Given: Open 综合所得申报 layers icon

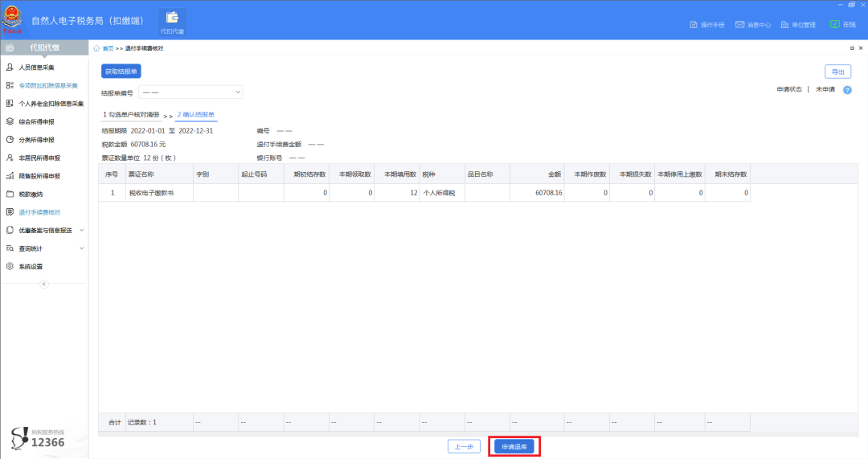Looking at the screenshot, I should (10, 121).
